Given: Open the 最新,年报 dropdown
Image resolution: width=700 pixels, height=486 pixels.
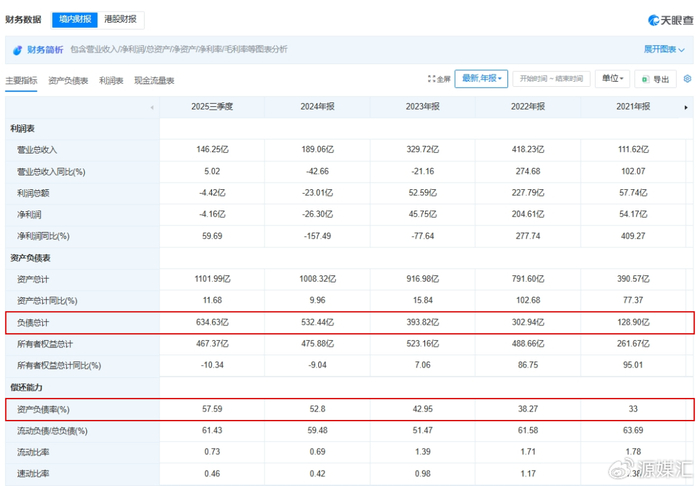Looking at the screenshot, I should coord(482,79).
